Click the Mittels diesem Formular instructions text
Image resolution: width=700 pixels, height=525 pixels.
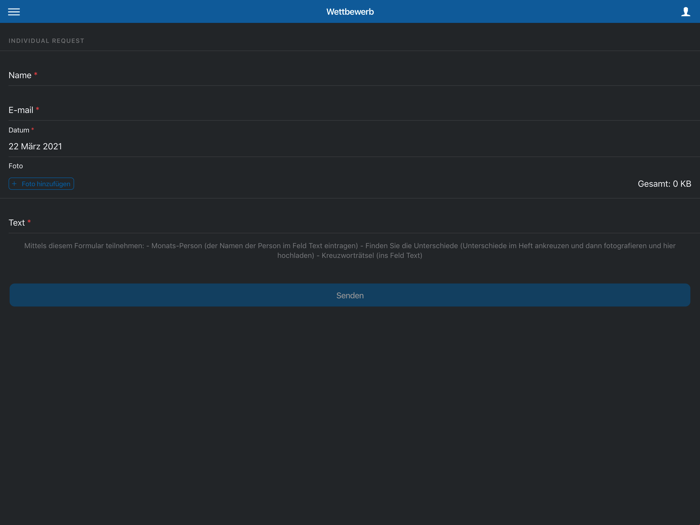pos(350,250)
